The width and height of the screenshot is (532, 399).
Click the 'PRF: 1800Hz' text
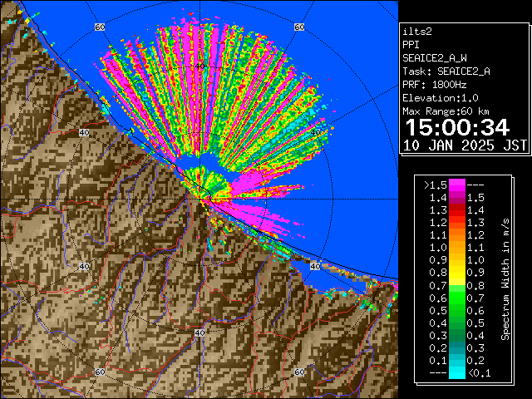tap(435, 85)
